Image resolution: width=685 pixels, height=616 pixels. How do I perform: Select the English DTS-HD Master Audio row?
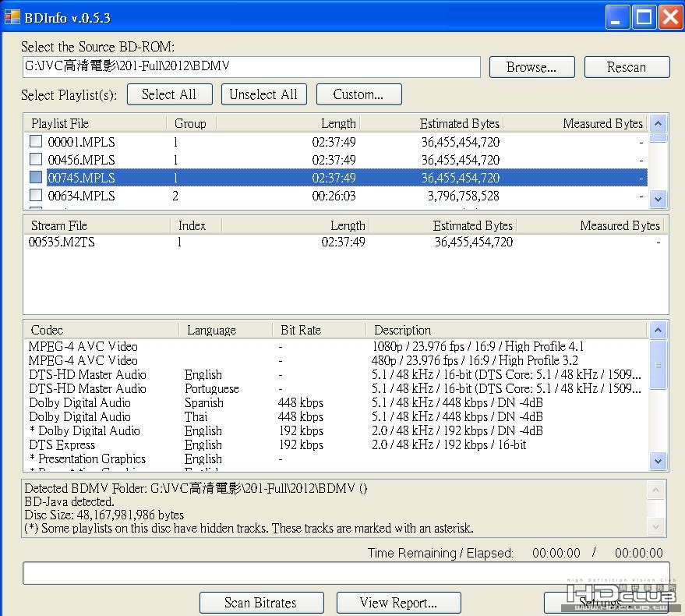pos(336,374)
